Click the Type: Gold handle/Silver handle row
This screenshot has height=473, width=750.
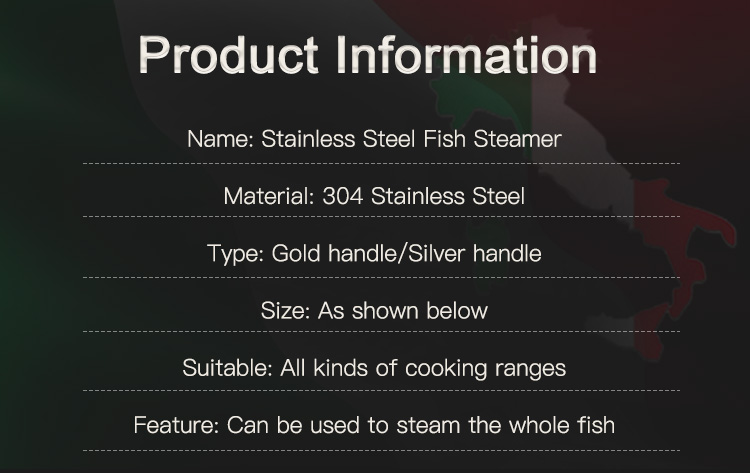click(x=374, y=253)
